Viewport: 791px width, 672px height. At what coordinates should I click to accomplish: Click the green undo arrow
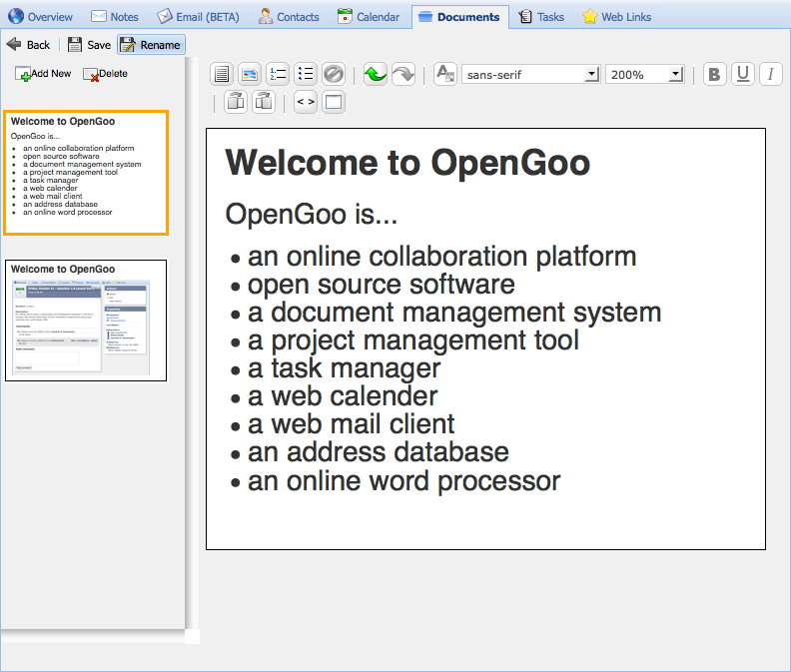pos(376,74)
